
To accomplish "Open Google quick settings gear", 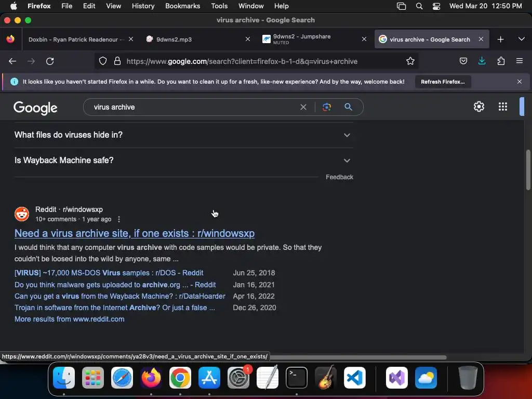I will tap(478, 107).
